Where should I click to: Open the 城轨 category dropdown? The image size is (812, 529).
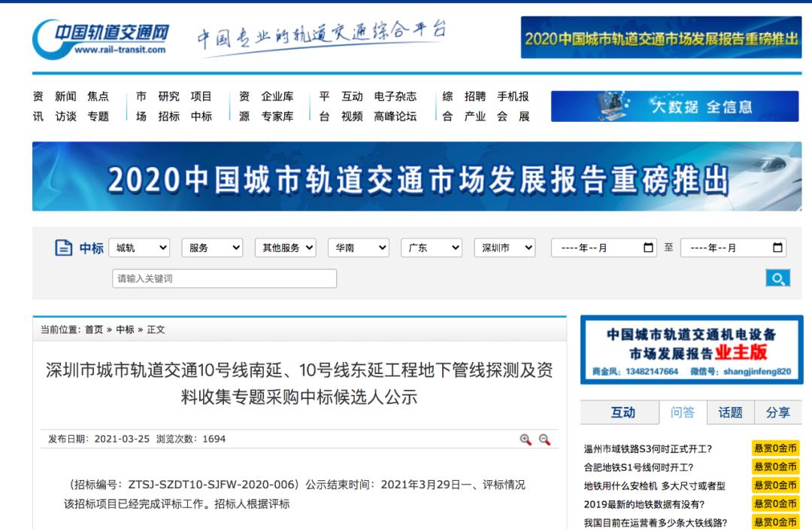click(x=140, y=247)
